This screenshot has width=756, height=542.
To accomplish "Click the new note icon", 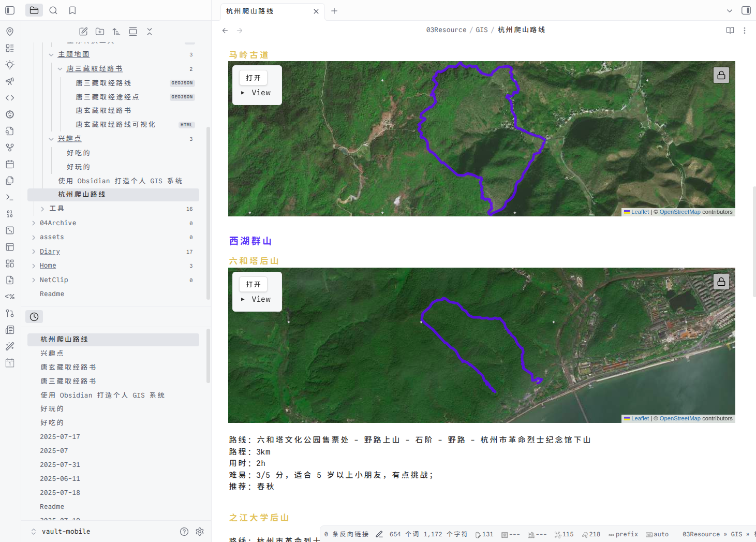I will 83,32.
